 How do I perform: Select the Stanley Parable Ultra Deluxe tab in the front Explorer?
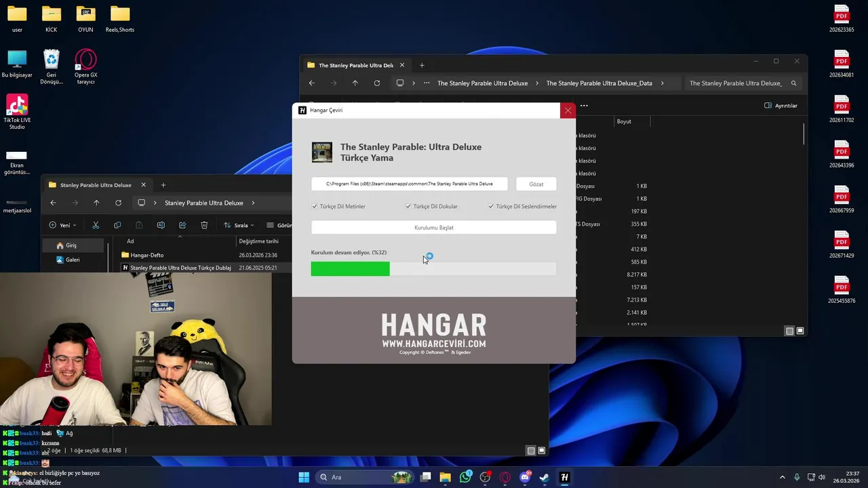tap(96, 185)
